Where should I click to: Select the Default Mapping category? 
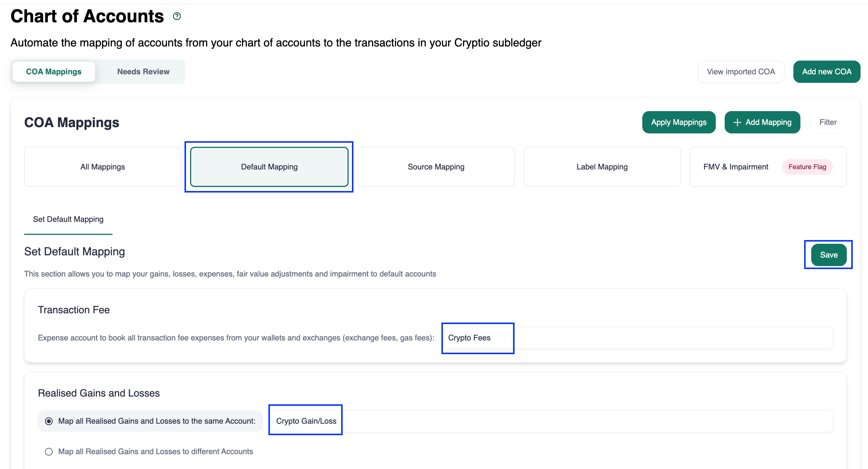pos(269,167)
